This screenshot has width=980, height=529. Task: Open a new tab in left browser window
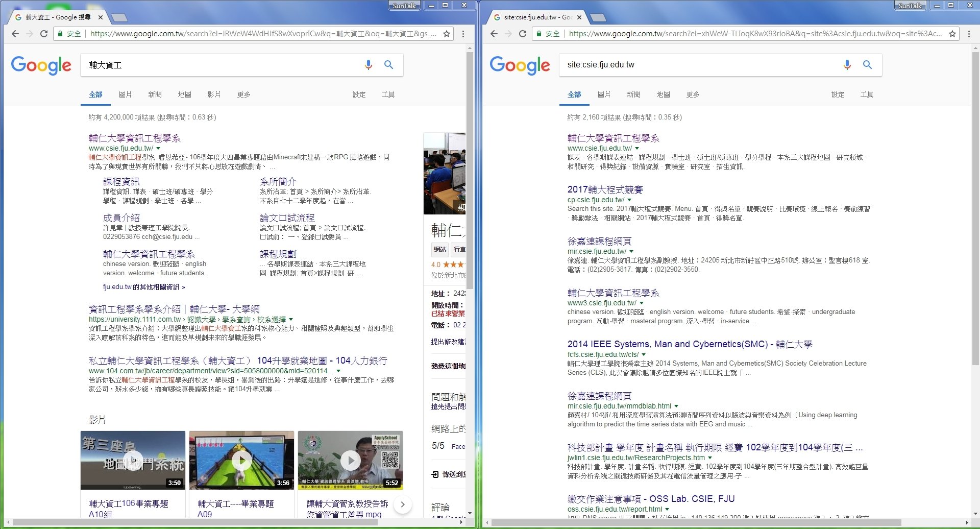pyautogui.click(x=119, y=17)
